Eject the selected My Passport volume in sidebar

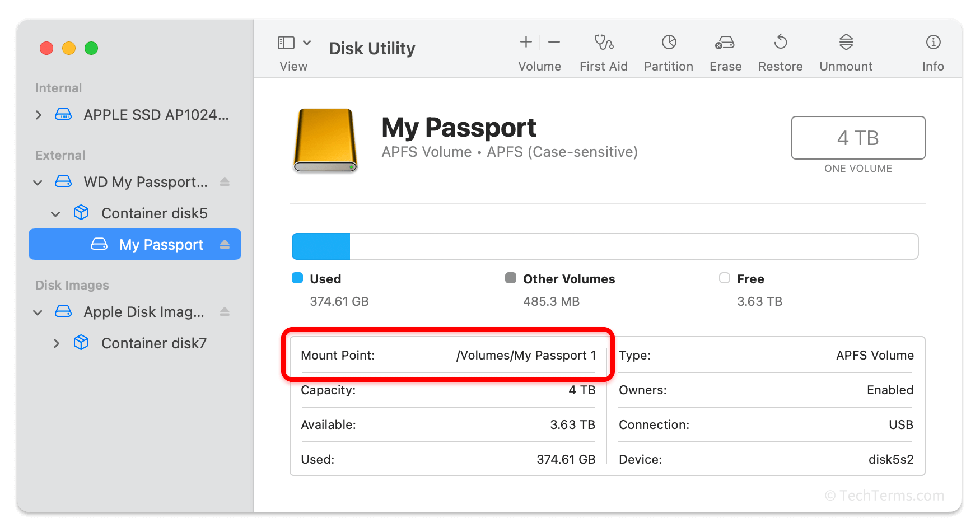click(x=225, y=244)
